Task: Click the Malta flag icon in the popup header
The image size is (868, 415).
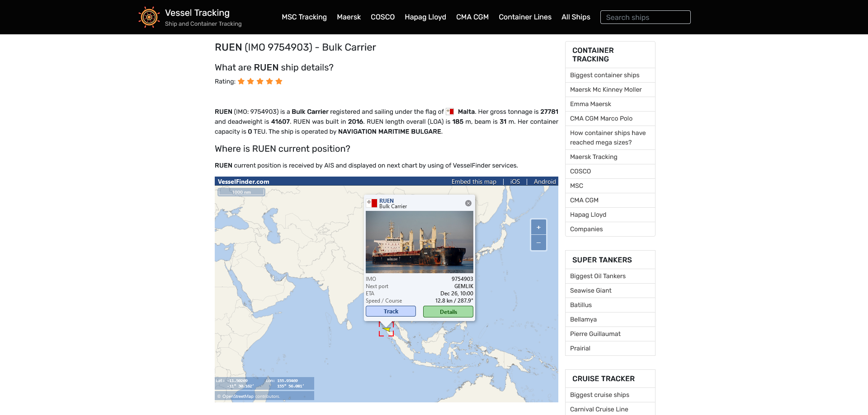Action: (x=372, y=203)
